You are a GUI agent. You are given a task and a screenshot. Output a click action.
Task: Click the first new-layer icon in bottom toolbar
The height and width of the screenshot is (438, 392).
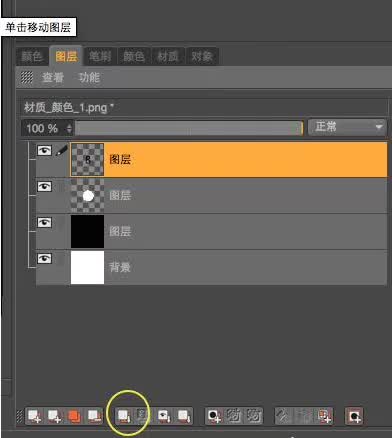tap(34, 416)
